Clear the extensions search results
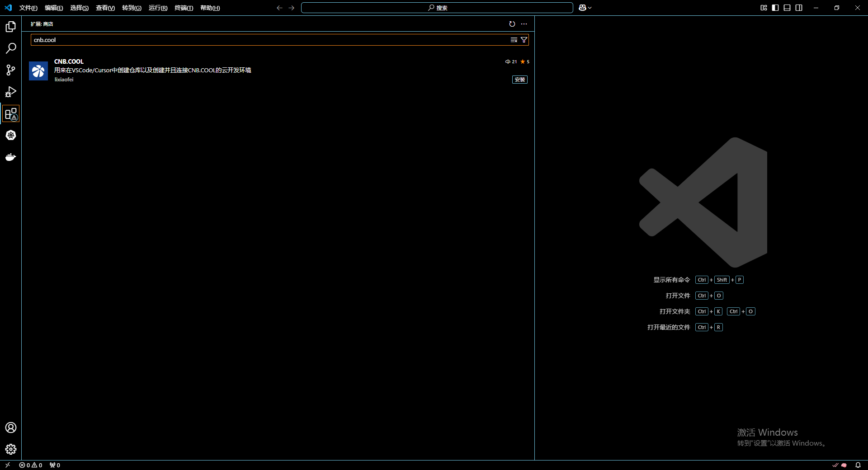The width and height of the screenshot is (868, 470). coord(514,40)
